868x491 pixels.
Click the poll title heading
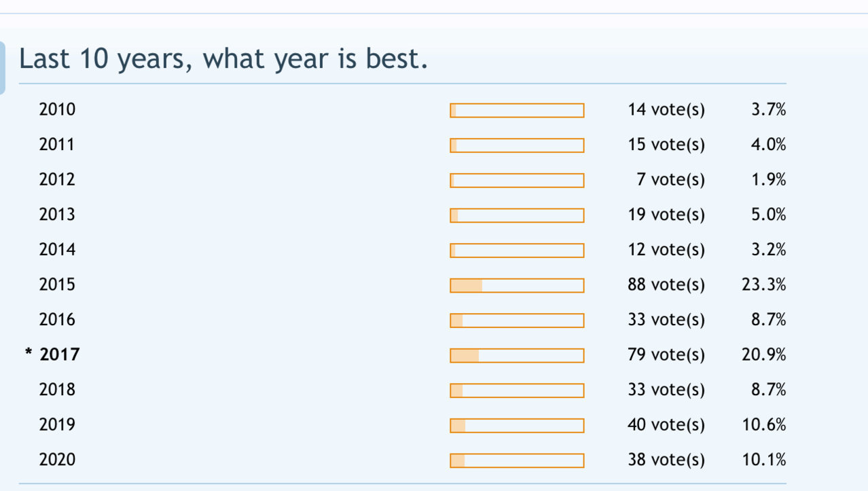[x=224, y=59]
